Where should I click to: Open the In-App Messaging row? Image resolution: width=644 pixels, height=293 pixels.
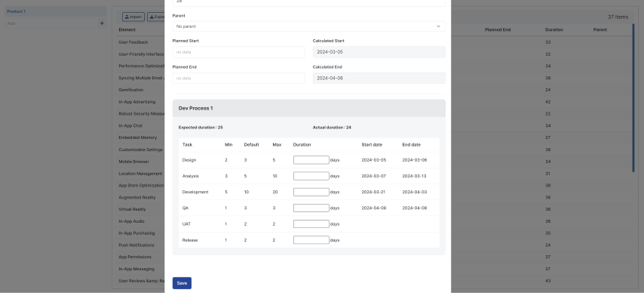136,269
